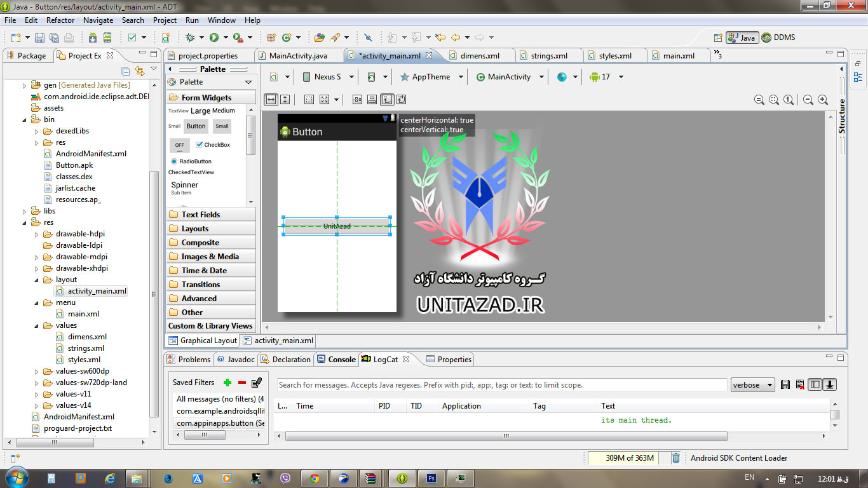868x488 pixels.
Task: Expand the Advanced palette category
Action: point(211,299)
